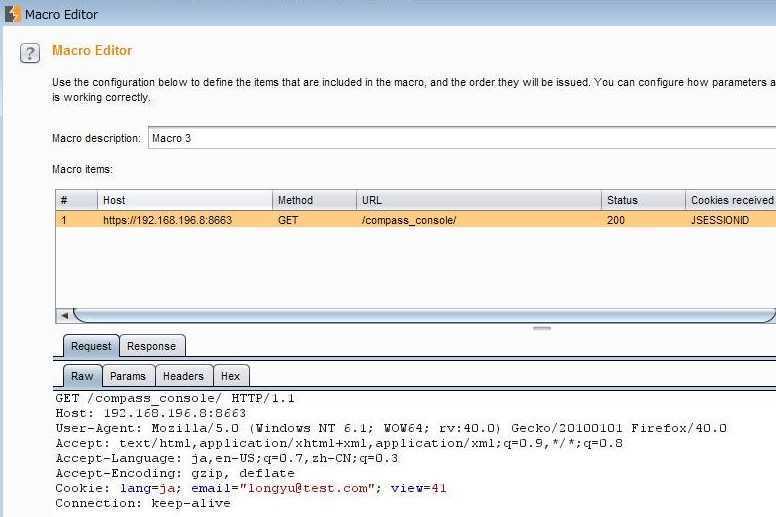Sort by Method column header
Image resolution: width=776 pixels, height=517 pixels.
click(x=314, y=200)
